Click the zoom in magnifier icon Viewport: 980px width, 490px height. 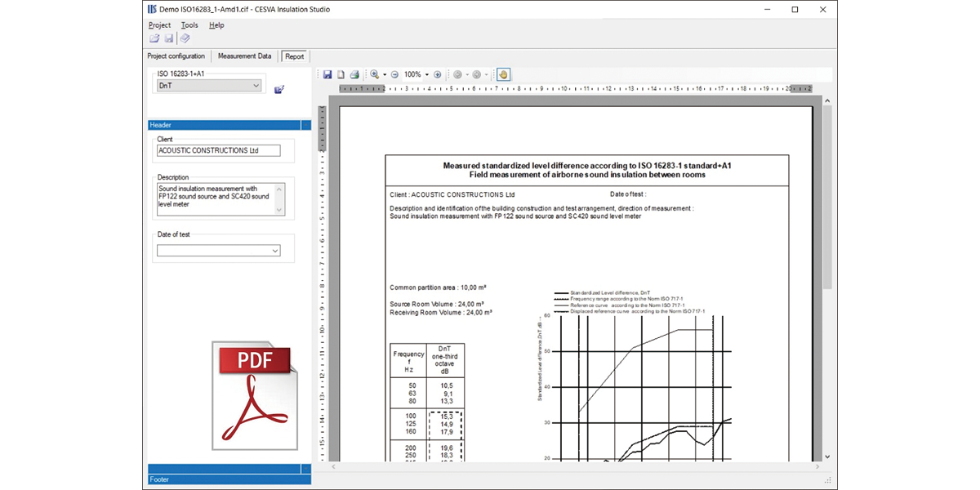375,74
